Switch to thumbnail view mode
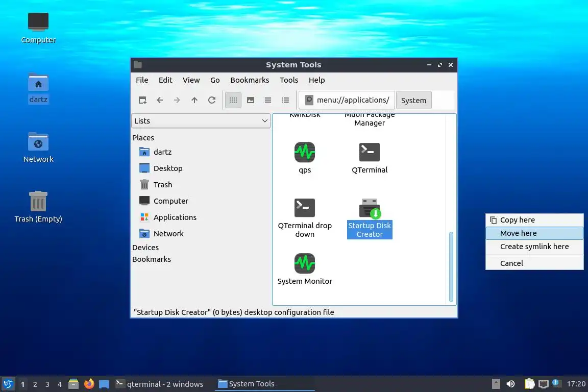 (x=251, y=100)
